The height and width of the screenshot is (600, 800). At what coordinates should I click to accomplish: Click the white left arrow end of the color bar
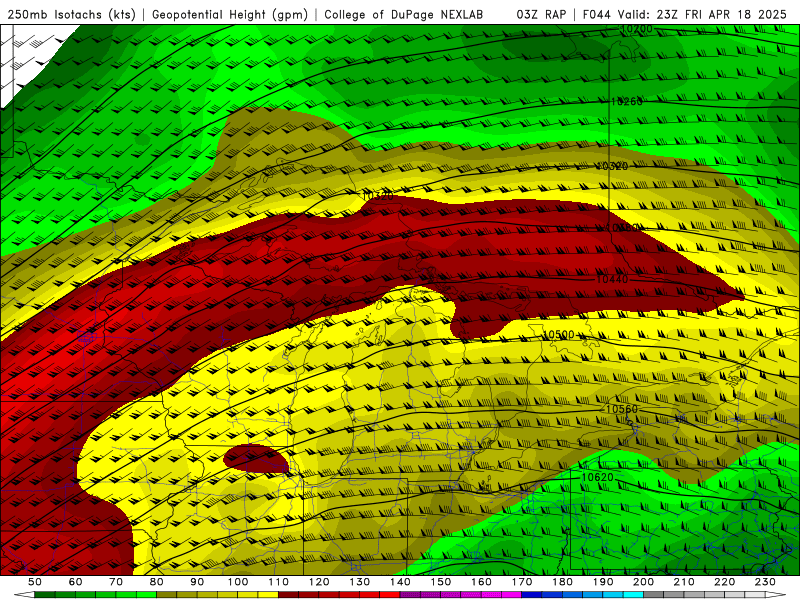coord(24,595)
